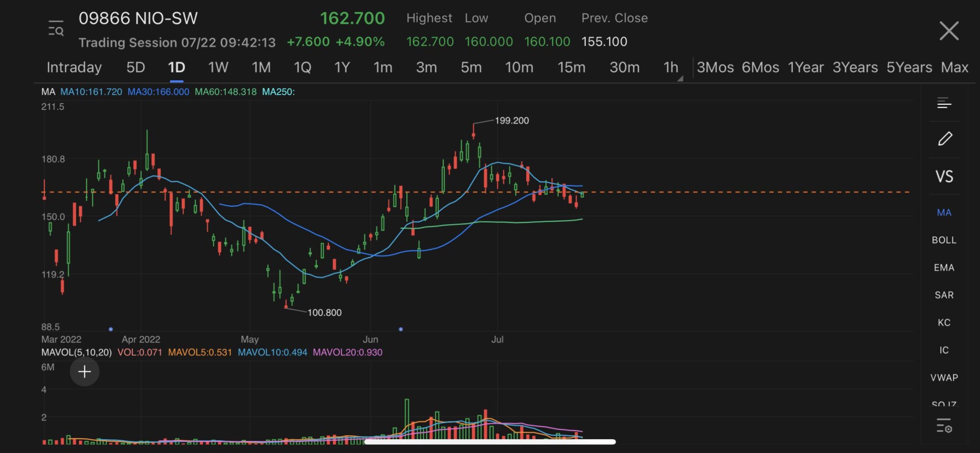Screen dimensions: 980x453
Task: Select the 1m minute chart tab
Action: (383, 67)
